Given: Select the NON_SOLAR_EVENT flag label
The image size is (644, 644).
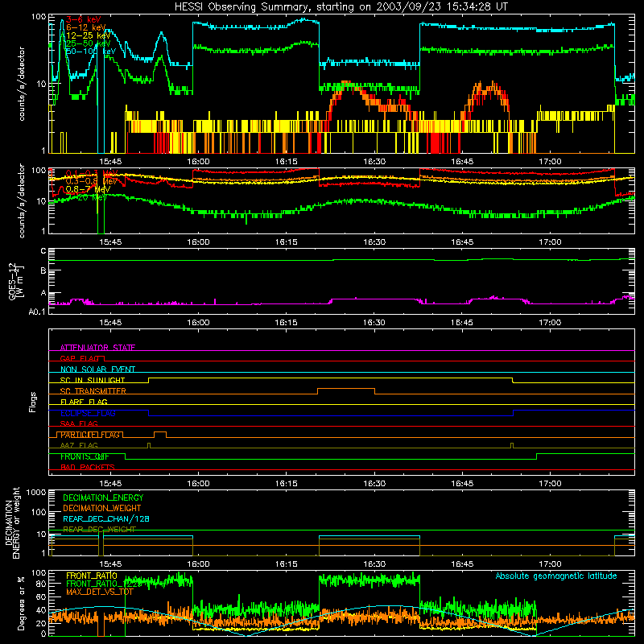Looking at the screenshot, I should [97, 369].
